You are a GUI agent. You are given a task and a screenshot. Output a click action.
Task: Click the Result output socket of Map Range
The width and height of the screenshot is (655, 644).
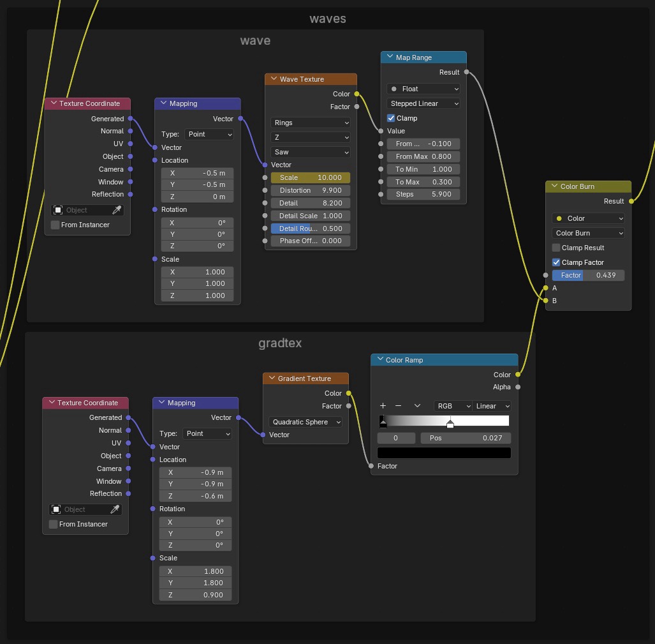point(467,72)
